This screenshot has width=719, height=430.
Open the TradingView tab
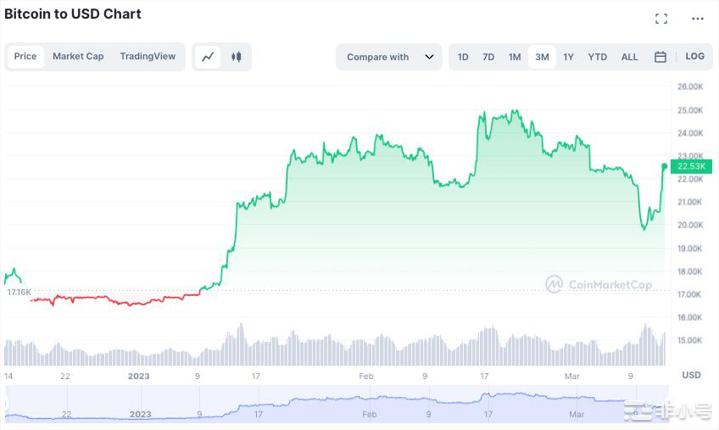click(147, 57)
